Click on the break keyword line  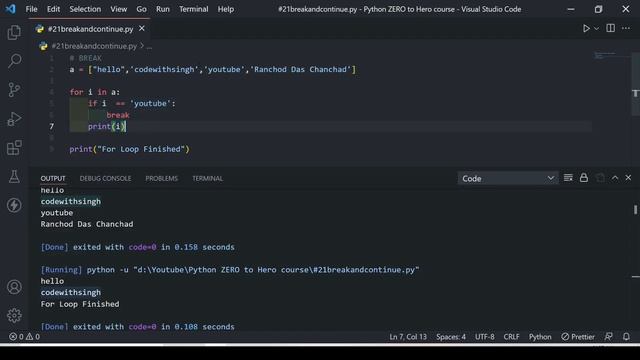coord(118,115)
